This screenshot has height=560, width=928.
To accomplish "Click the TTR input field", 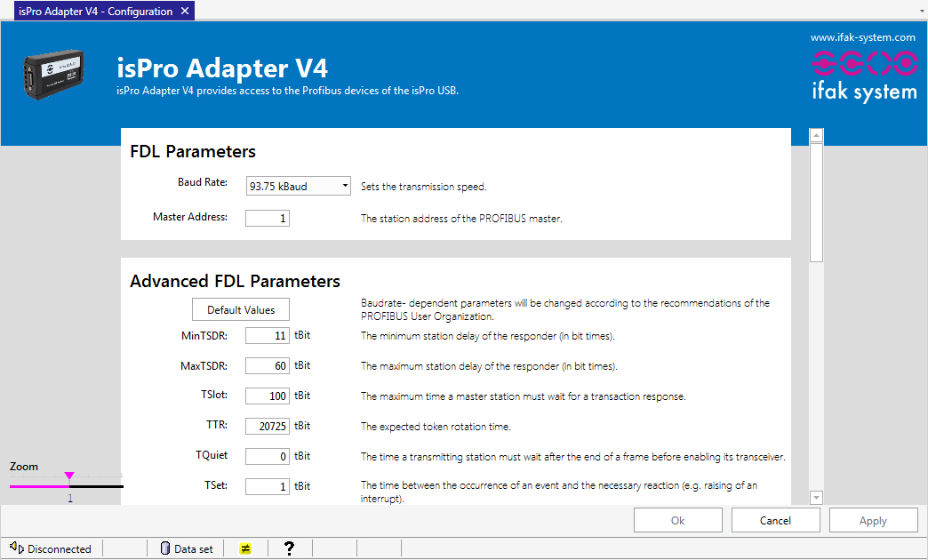I will (268, 426).
